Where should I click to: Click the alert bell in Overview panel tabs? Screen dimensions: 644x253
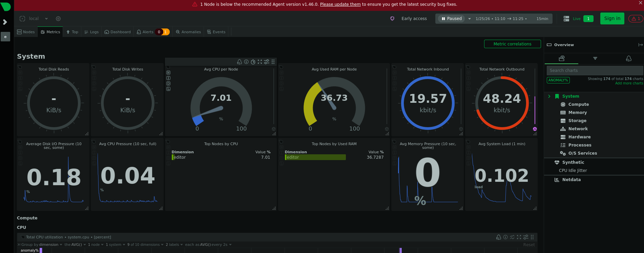coord(628,59)
